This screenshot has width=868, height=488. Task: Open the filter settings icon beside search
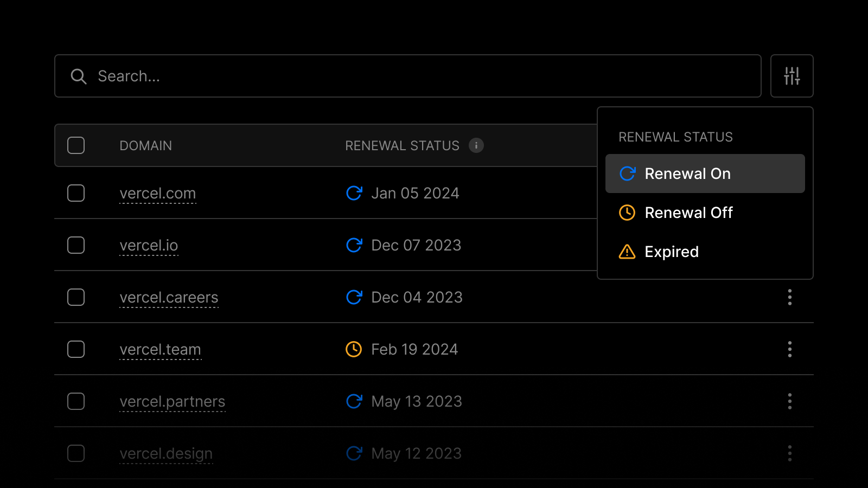792,76
